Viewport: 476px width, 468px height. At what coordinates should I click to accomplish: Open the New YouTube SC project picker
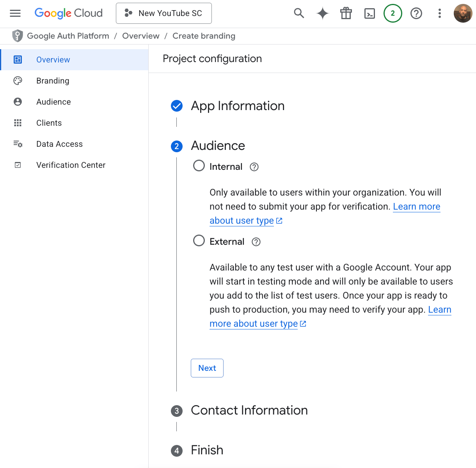(164, 13)
